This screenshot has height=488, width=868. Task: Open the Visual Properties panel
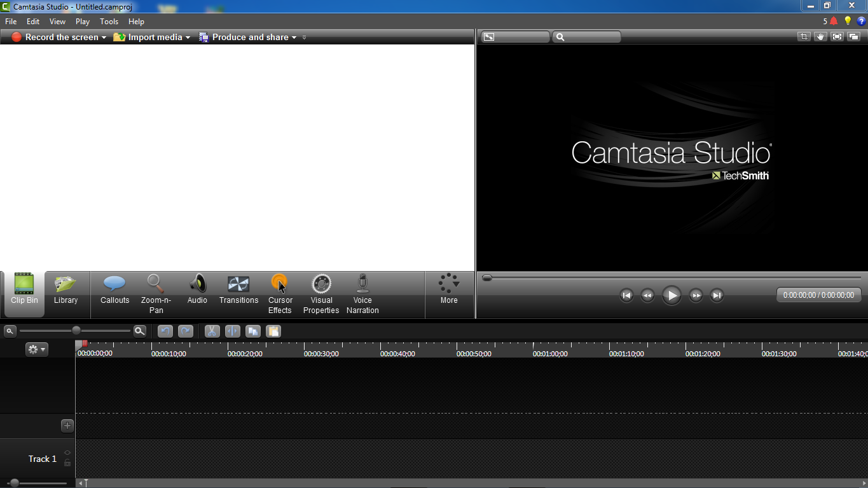tap(321, 293)
